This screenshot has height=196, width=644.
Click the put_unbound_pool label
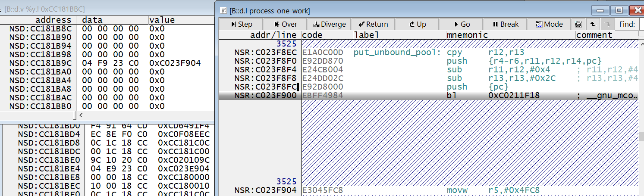click(397, 52)
